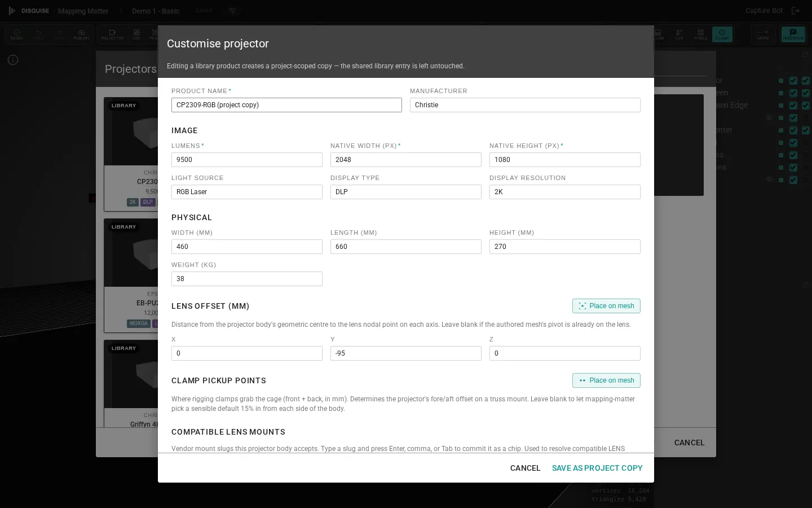This screenshot has height=508, width=812.
Task: Click the DLP tag on the CP230 card
Action: pos(148,202)
